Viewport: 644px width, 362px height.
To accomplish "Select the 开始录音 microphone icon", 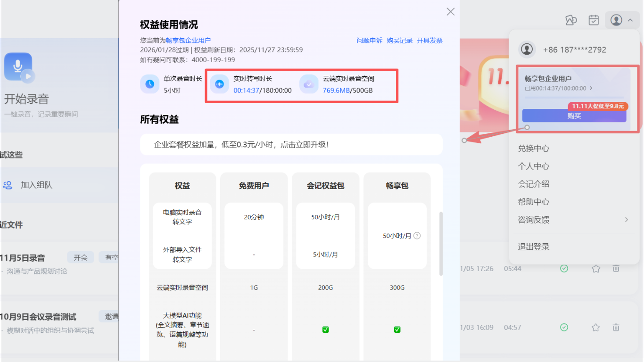I will pos(18,66).
